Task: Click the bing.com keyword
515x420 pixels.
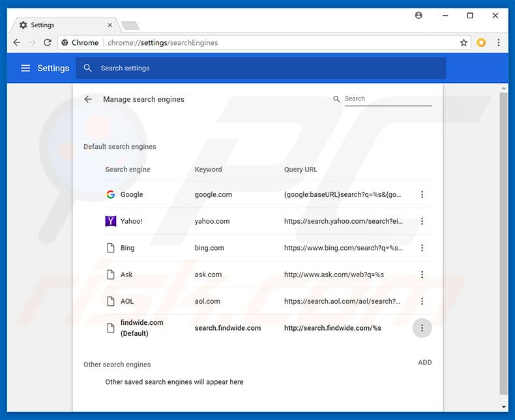Action: tap(209, 248)
